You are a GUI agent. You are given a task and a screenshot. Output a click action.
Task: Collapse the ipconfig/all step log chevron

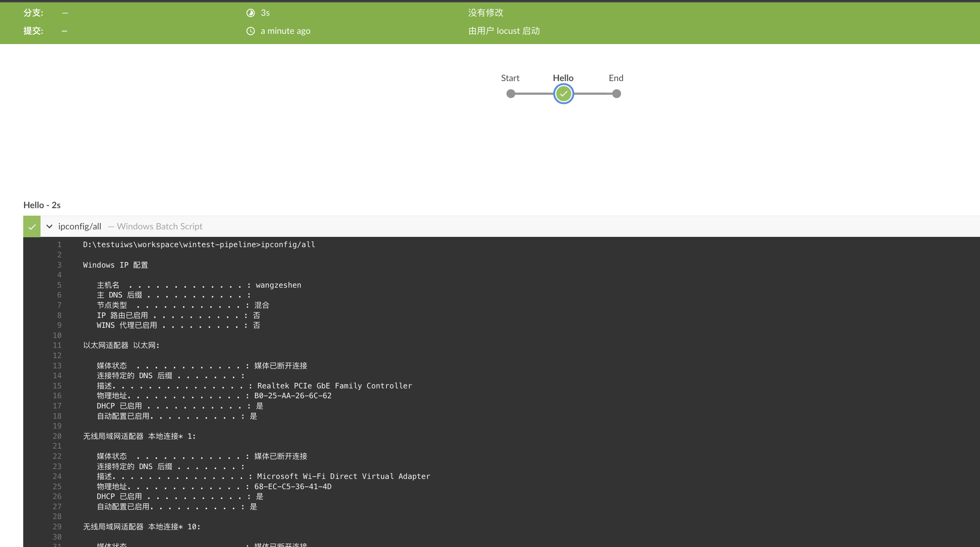pos(50,226)
